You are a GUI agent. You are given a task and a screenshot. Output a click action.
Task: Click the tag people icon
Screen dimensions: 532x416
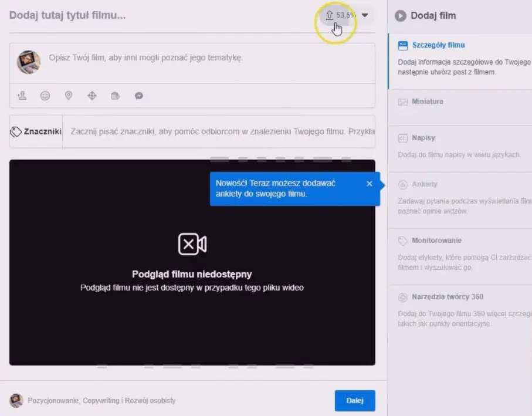tap(22, 96)
